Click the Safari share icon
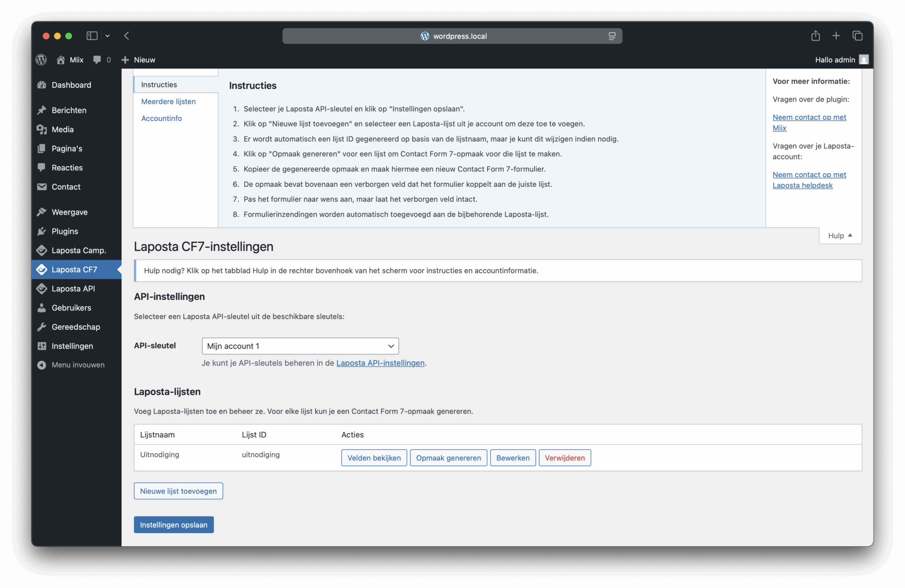Image resolution: width=905 pixels, height=588 pixels. pyautogui.click(x=815, y=36)
